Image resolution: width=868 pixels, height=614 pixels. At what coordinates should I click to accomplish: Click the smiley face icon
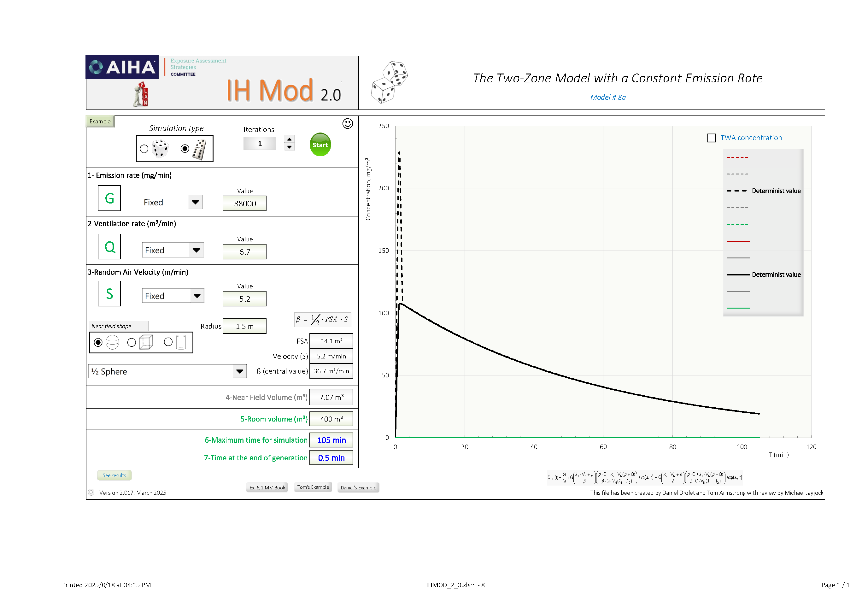348,124
